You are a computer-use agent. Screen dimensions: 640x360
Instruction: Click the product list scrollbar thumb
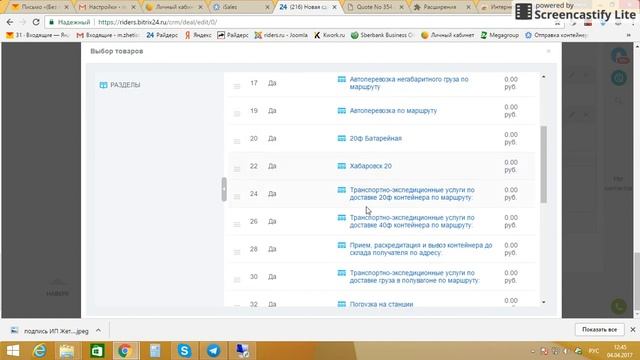pos(543,164)
